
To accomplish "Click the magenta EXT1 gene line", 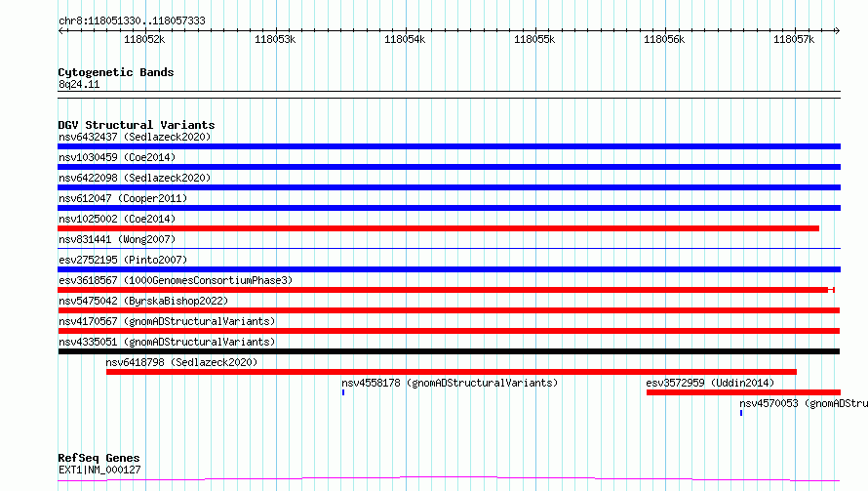I will tap(449, 478).
